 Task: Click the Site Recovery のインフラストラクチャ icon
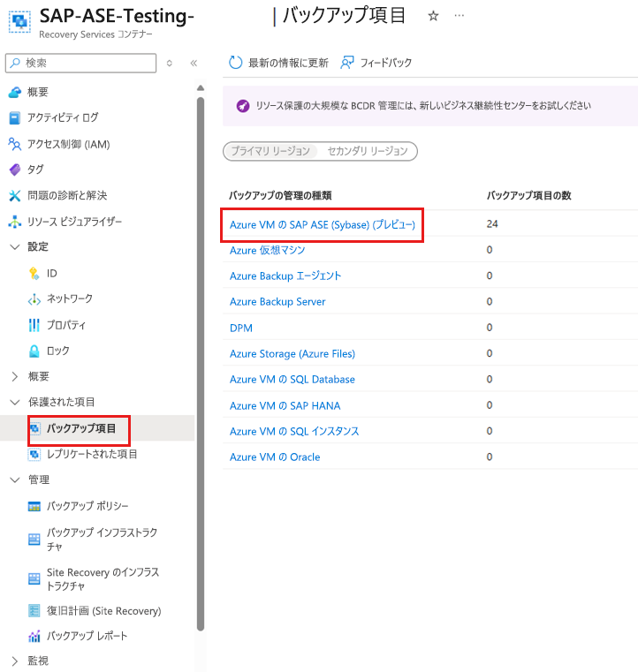click(x=34, y=578)
